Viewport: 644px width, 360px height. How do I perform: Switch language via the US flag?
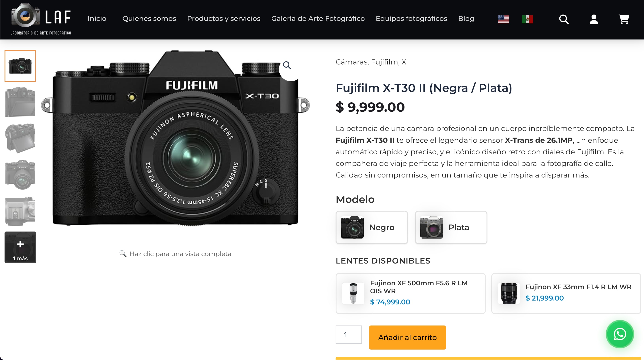pos(503,19)
